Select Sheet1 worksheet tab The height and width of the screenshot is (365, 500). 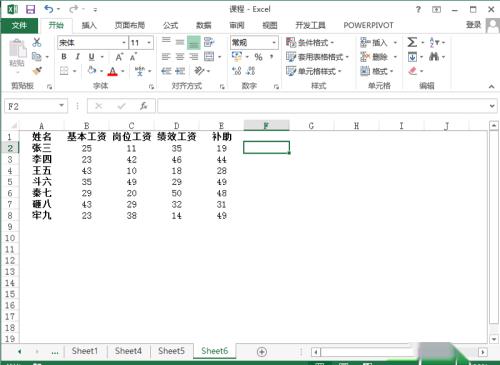(85, 351)
